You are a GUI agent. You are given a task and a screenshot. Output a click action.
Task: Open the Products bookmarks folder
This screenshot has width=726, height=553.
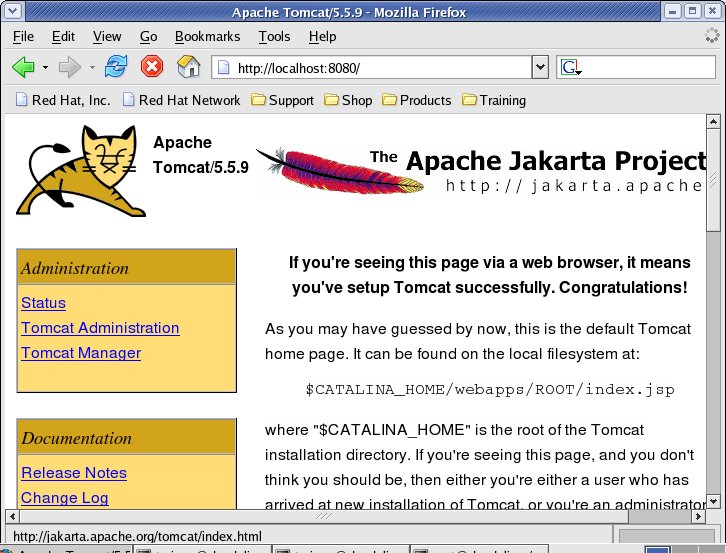click(417, 100)
